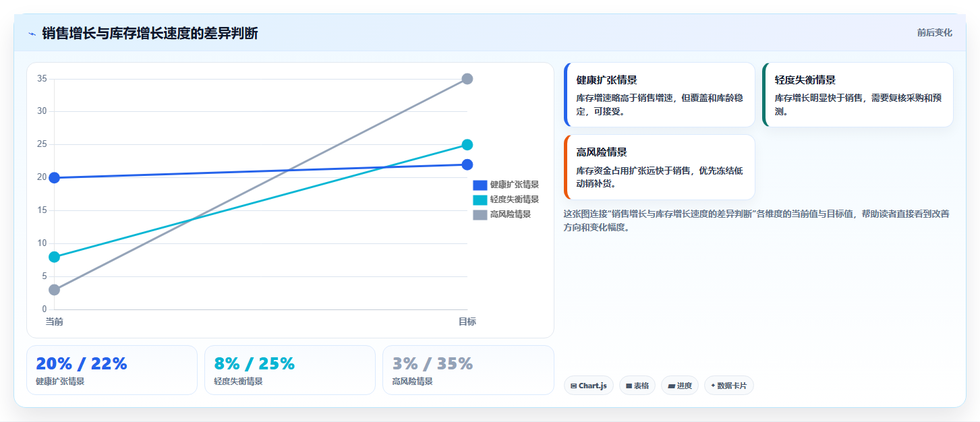Click the 当前 x-axis label

point(55,322)
